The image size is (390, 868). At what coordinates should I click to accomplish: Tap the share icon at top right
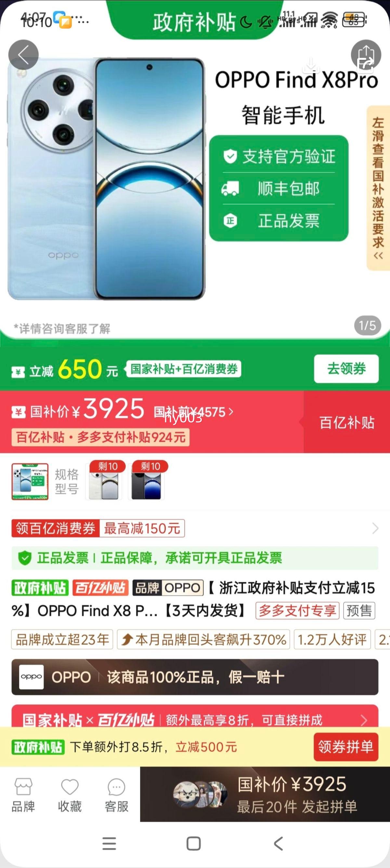(366, 55)
